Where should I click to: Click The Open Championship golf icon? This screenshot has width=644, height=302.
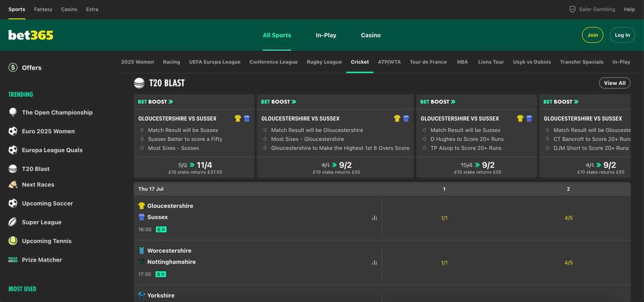tap(13, 112)
